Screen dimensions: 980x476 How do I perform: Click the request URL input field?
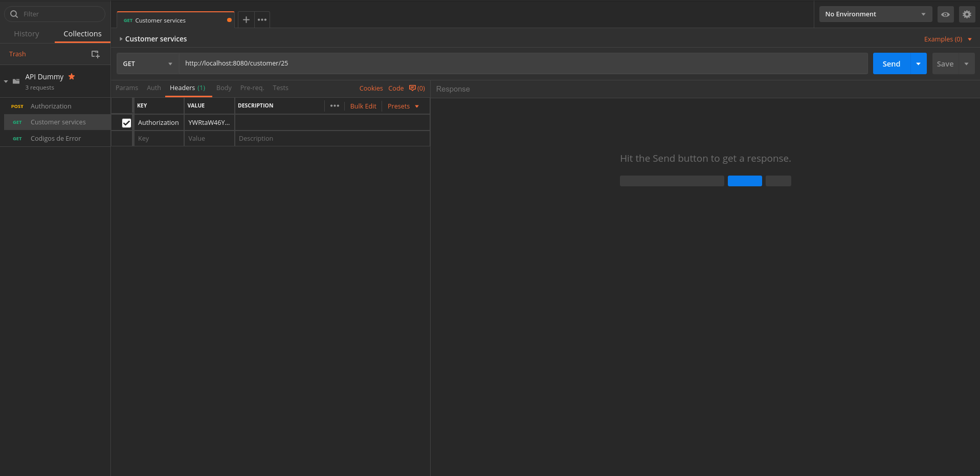(x=522, y=63)
